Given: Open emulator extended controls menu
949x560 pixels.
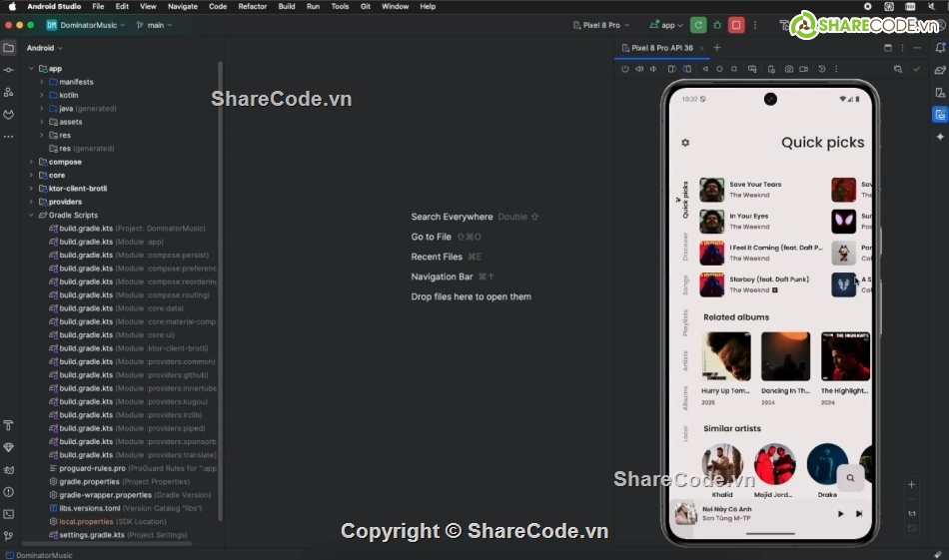Looking at the screenshot, I should 836,69.
